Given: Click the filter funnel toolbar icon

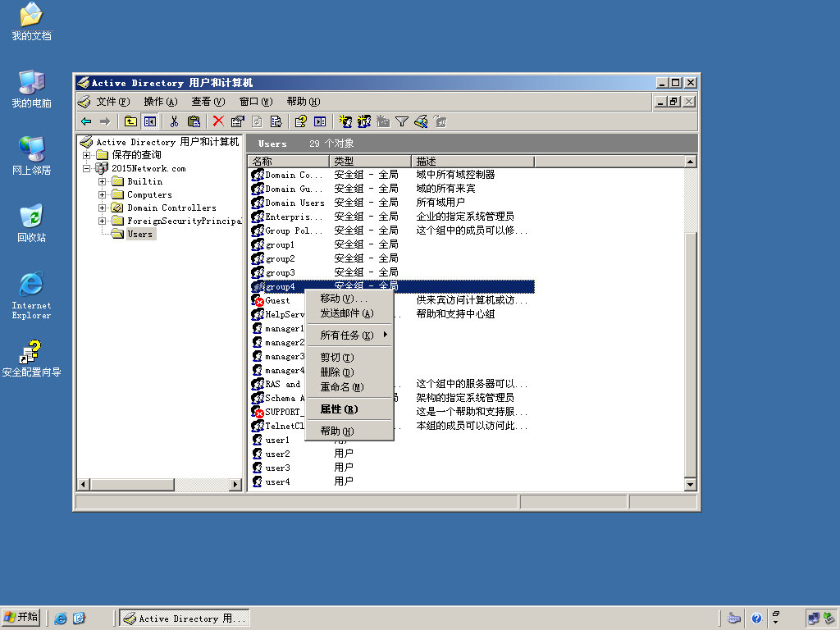Looking at the screenshot, I should click(x=402, y=121).
